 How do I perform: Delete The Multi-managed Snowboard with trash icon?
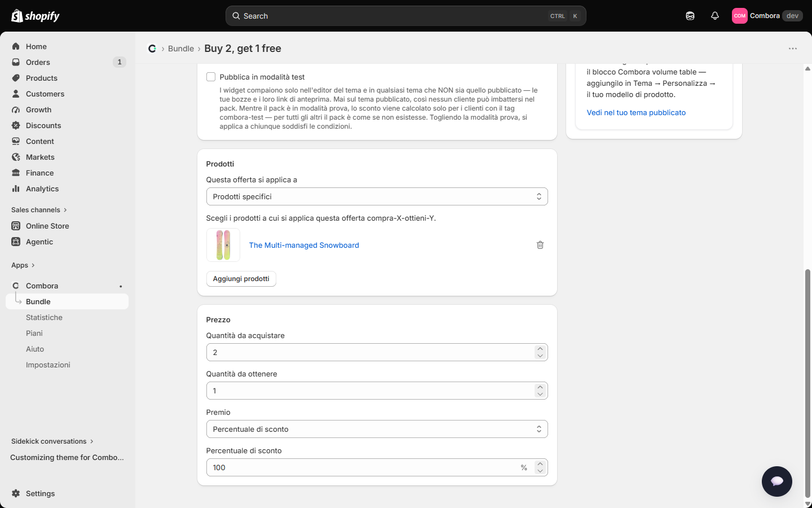click(540, 245)
